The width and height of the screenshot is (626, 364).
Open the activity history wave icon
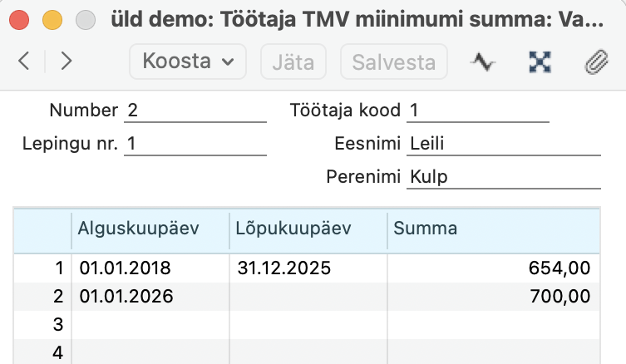483,61
